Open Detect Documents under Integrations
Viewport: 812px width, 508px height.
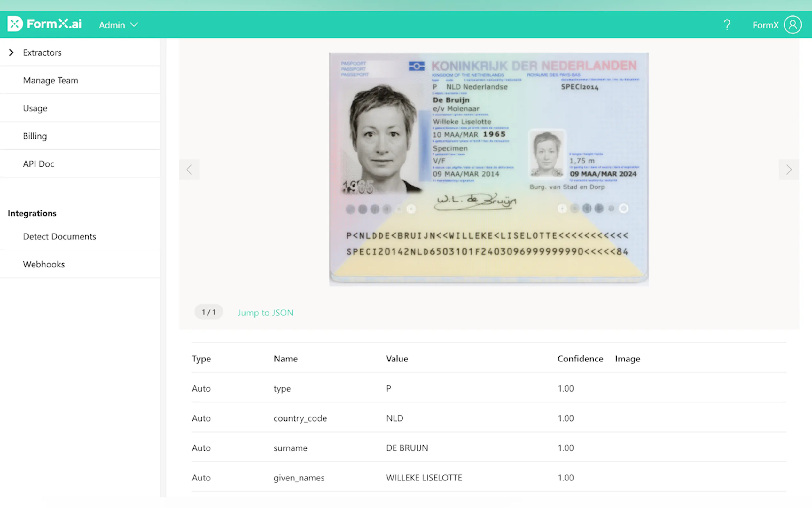pos(59,236)
